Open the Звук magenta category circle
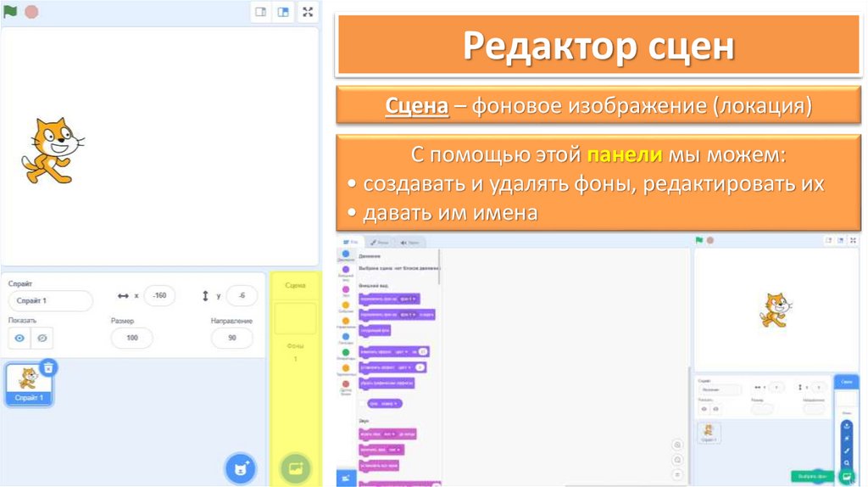This screenshot has height=487, width=868. pos(346,289)
